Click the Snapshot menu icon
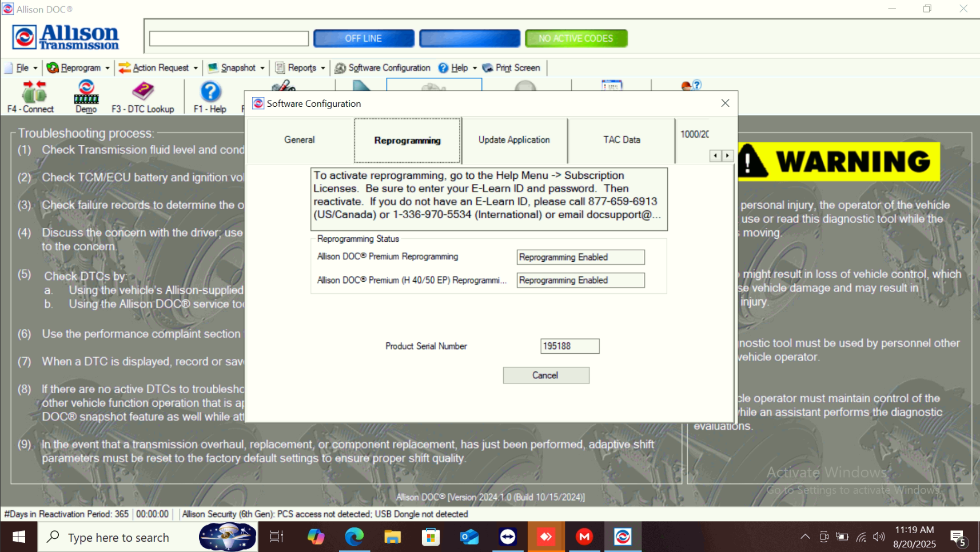Screen dimensions: 980x552 tap(213, 68)
